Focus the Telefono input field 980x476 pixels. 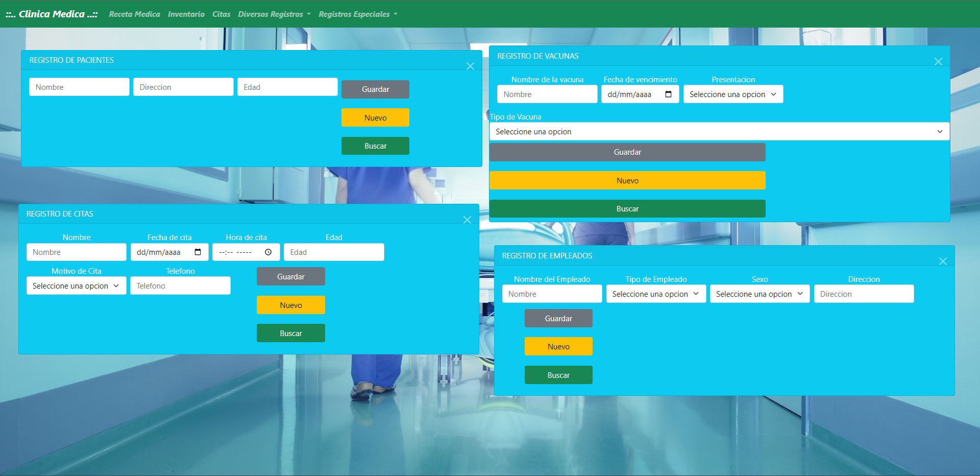click(180, 286)
